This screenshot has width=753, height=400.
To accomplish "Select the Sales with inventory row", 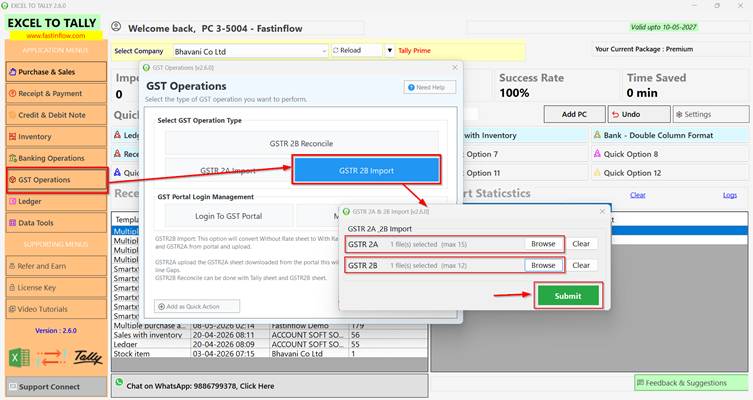I will click(x=269, y=335).
